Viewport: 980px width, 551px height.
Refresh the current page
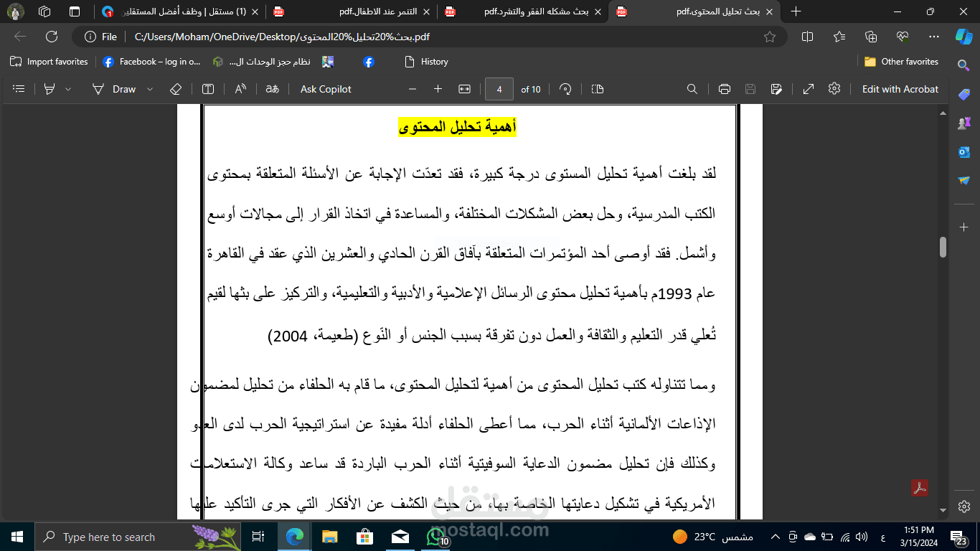click(x=52, y=37)
